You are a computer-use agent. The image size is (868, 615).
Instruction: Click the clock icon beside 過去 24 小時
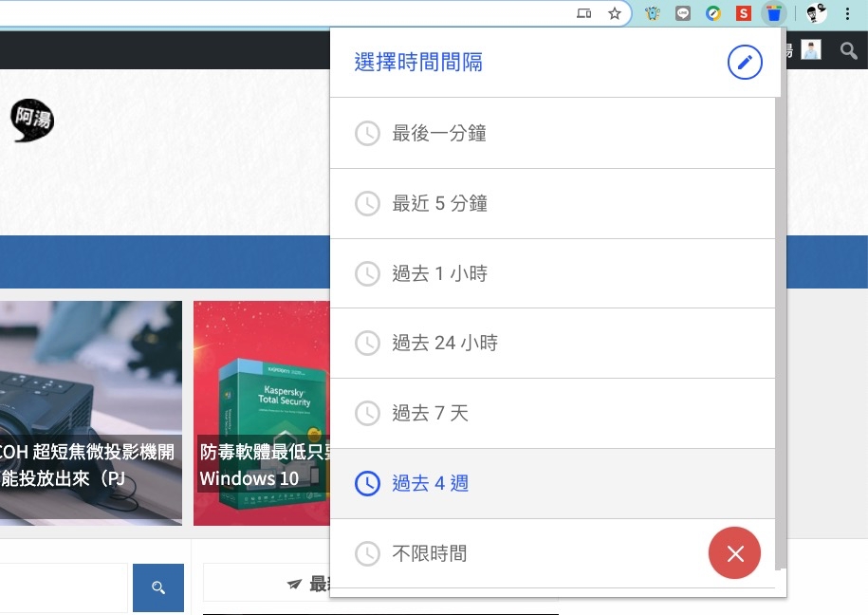point(367,344)
